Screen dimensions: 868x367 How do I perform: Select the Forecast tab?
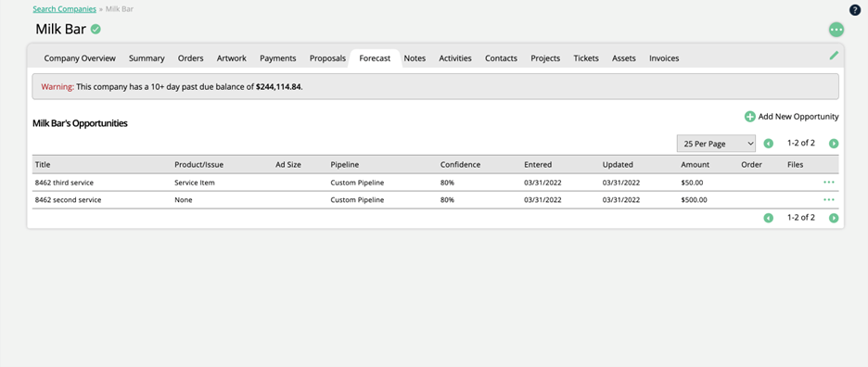tap(375, 58)
